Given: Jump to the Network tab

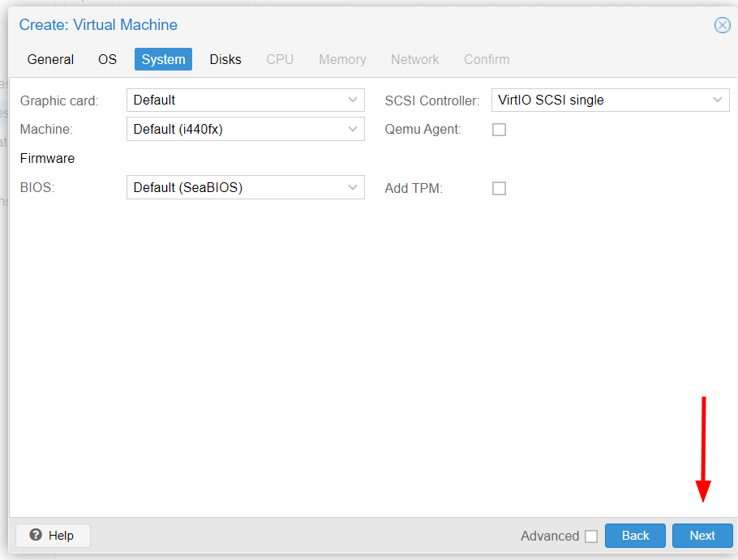Looking at the screenshot, I should tap(414, 59).
